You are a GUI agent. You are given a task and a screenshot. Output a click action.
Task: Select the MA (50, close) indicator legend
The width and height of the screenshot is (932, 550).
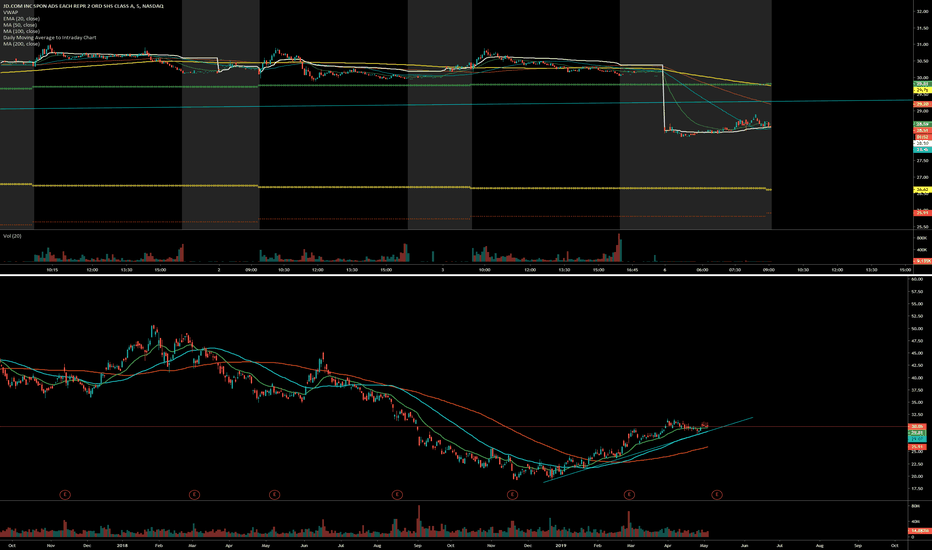[20, 25]
